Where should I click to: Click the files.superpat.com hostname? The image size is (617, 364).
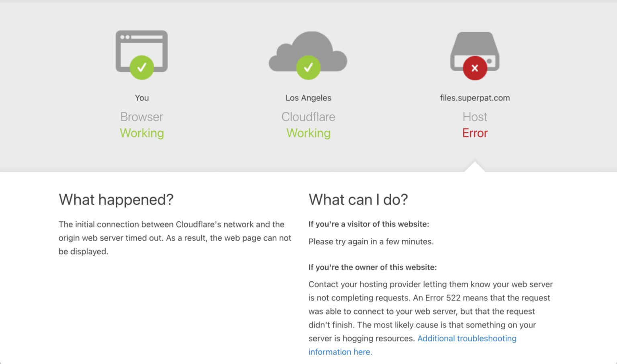[475, 98]
